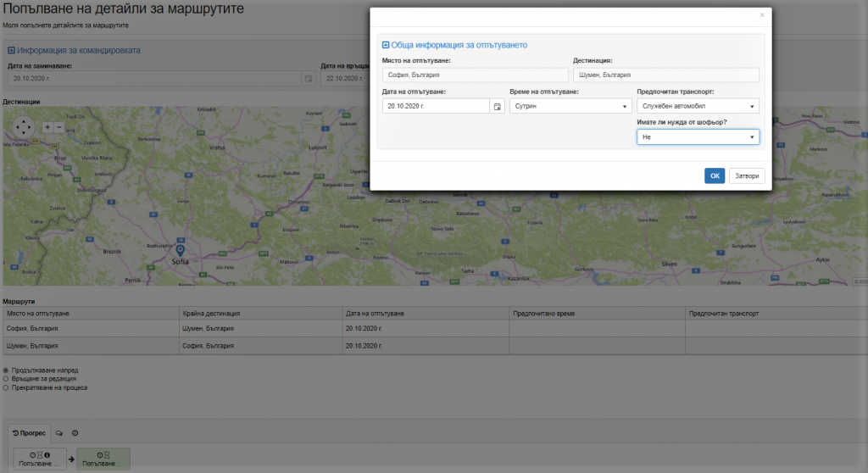This screenshot has width=868, height=473.
Task: Confirm the dialog with OK
Action: pos(714,175)
